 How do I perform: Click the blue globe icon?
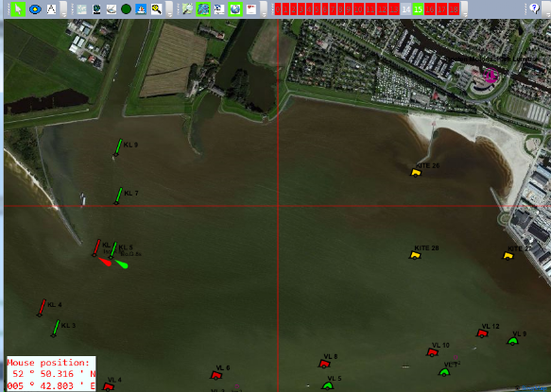pos(235,9)
